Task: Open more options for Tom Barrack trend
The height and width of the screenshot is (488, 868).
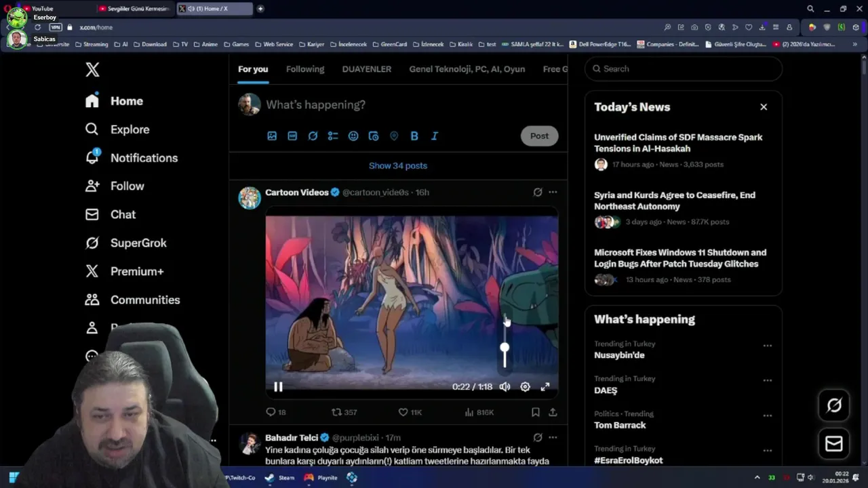Action: coord(768,415)
